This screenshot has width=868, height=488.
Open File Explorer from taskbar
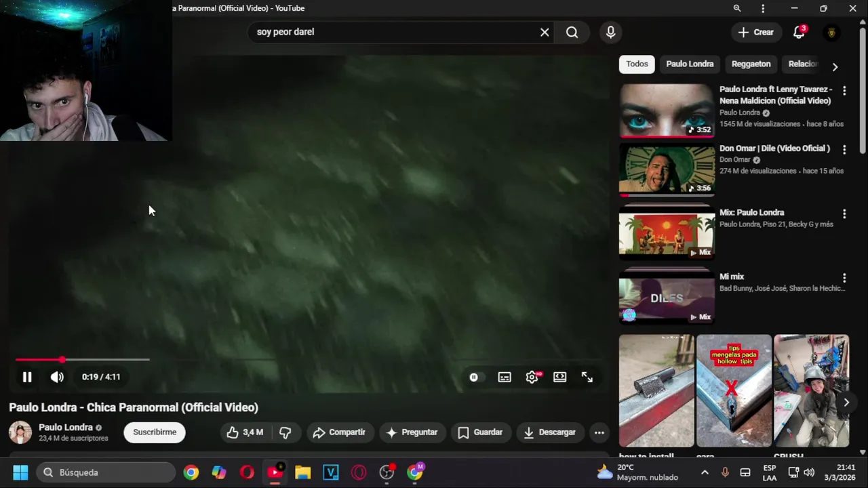302,472
